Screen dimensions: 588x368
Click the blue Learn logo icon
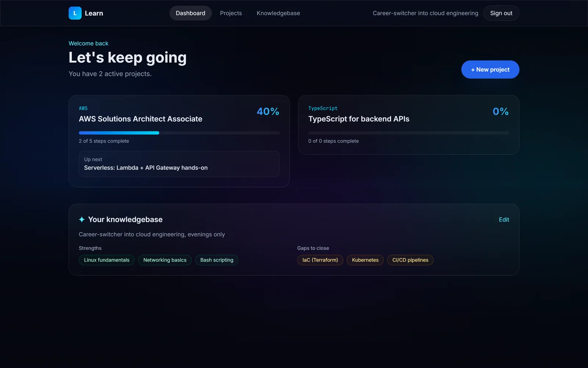tap(75, 13)
